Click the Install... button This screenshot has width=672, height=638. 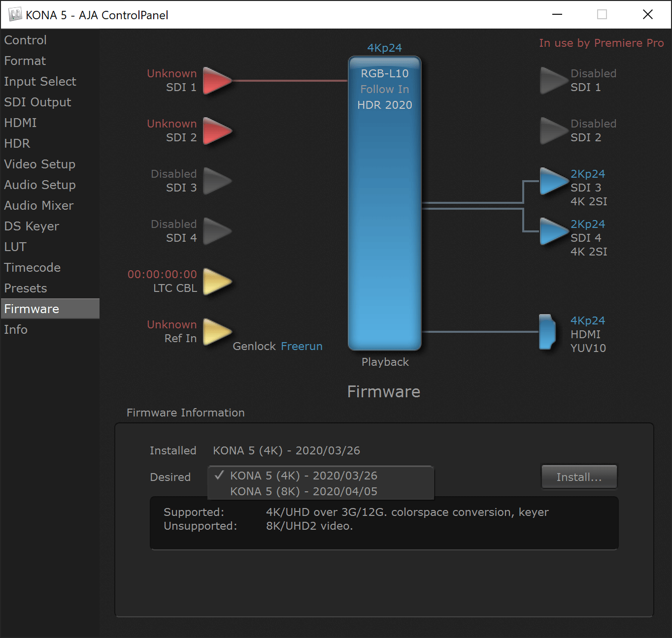[579, 477]
